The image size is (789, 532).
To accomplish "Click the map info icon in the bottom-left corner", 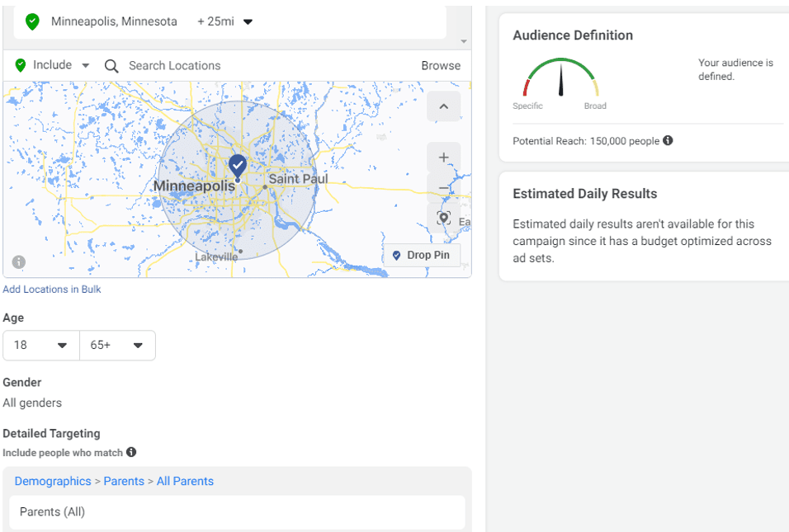I will pyautogui.click(x=18, y=261).
